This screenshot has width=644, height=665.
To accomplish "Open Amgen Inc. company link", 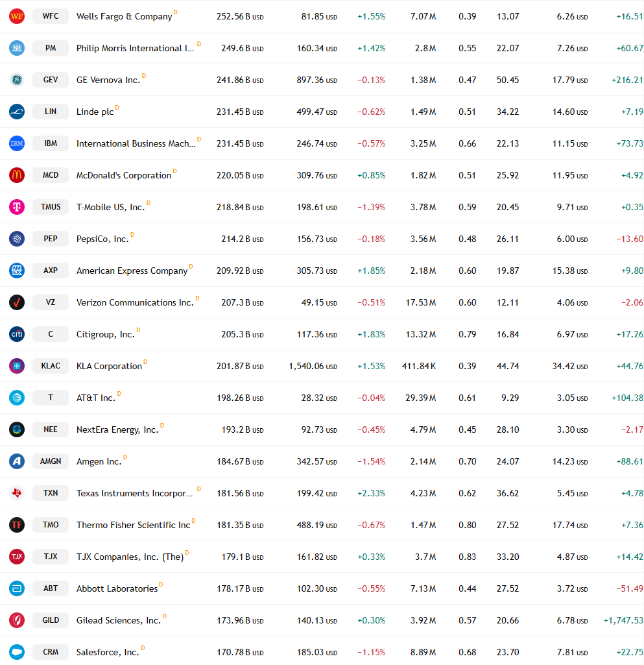I will click(x=99, y=462).
